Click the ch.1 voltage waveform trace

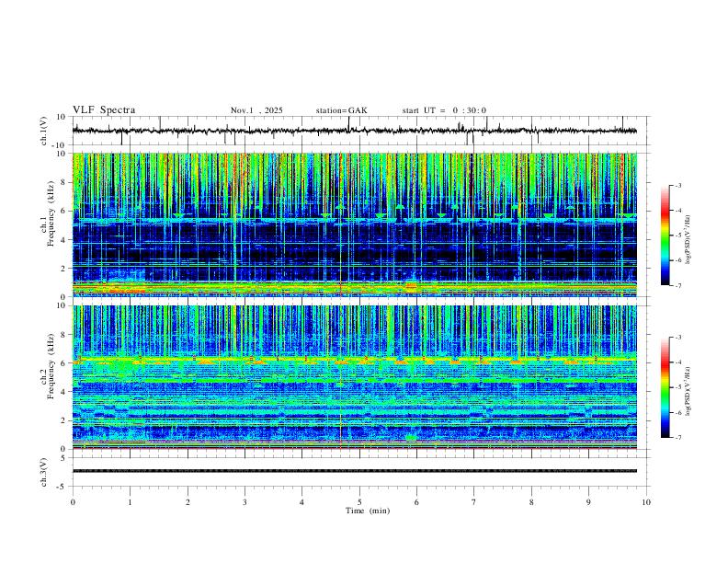[355, 131]
